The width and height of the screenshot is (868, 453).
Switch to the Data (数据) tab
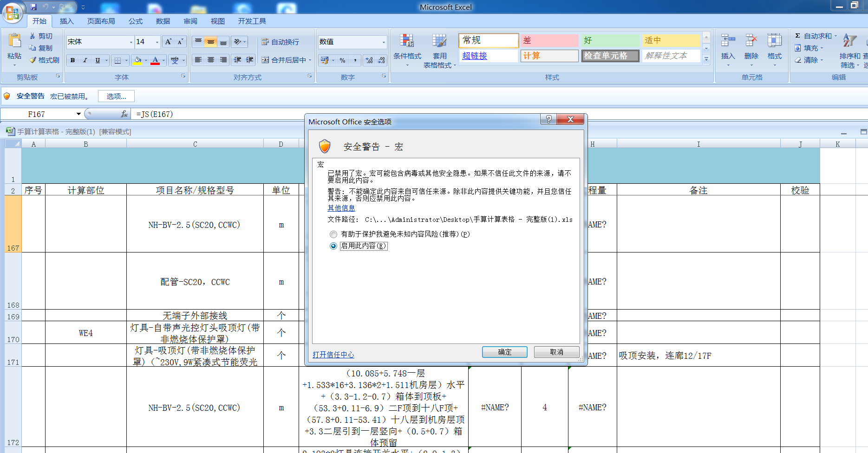[x=163, y=21]
